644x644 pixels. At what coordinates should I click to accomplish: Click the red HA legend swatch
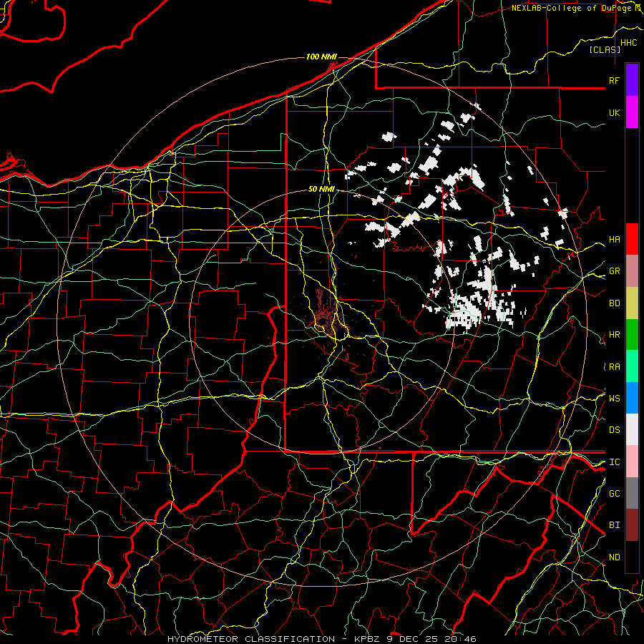(632, 239)
